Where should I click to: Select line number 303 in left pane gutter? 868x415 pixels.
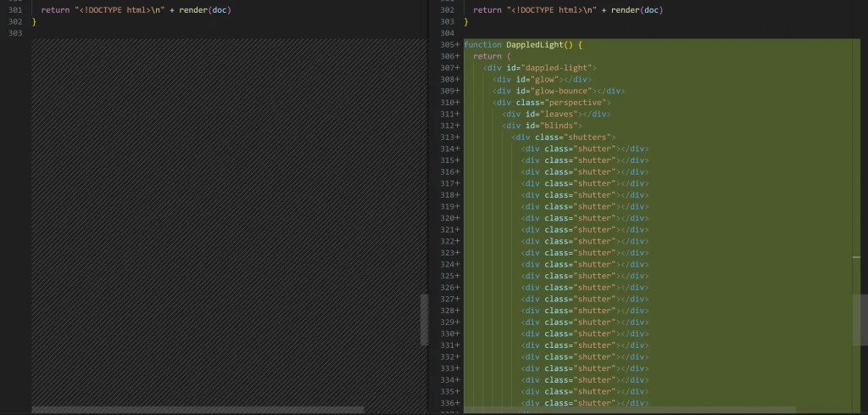pos(15,33)
